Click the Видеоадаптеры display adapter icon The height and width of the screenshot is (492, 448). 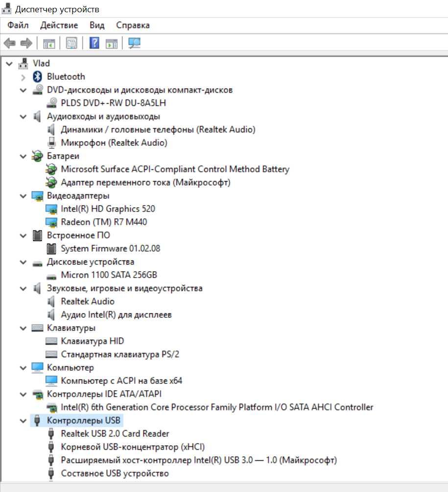coord(37,196)
